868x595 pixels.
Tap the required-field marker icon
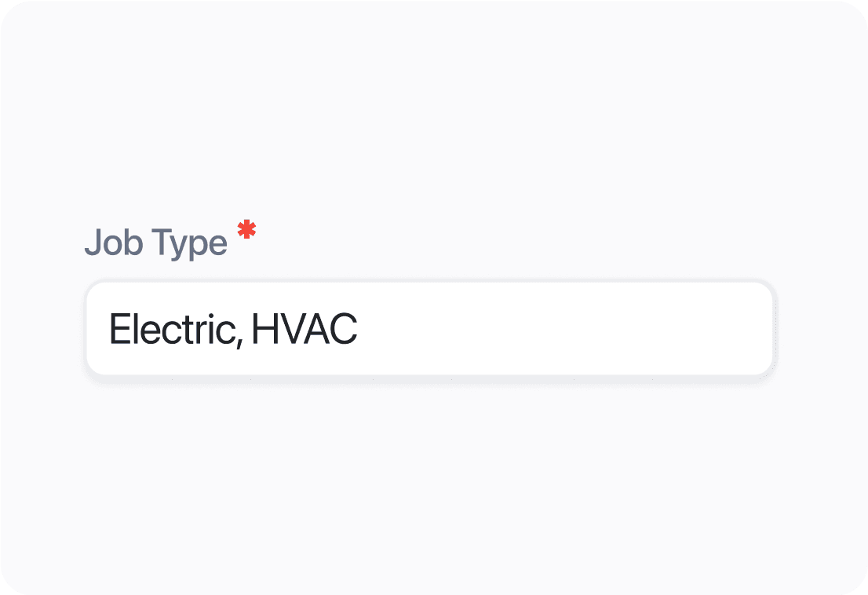click(x=247, y=230)
